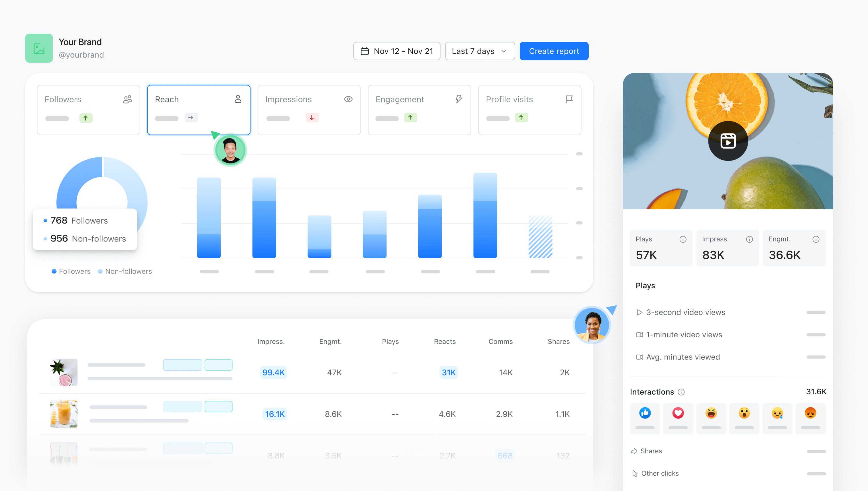Click the Engagement lightning bolt icon
This screenshot has height=491, width=868.
pos(457,99)
